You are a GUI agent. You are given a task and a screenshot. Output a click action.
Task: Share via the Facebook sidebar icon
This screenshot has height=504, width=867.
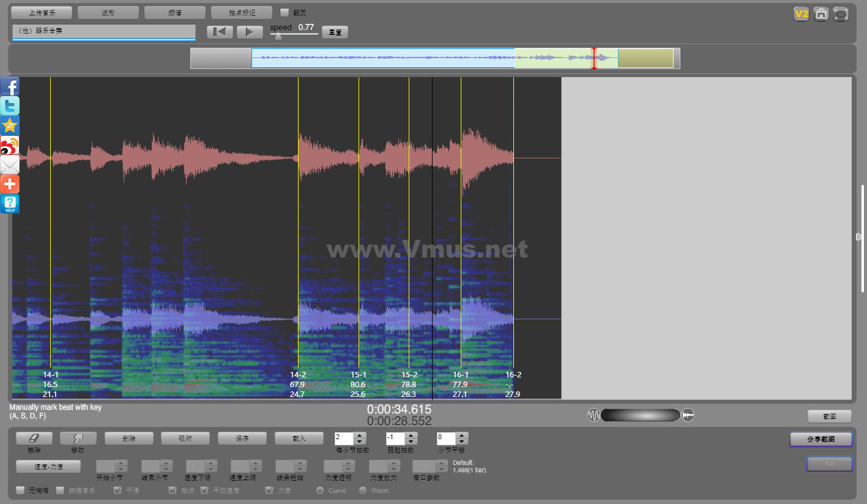point(10,87)
